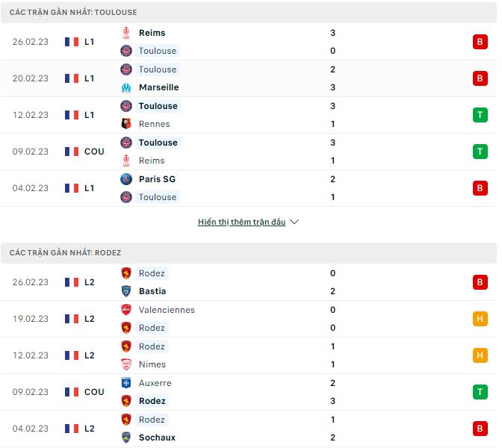Image resolution: width=502 pixels, height=448 pixels.
Task: Click the Marseille club logo
Action: [x=126, y=87]
